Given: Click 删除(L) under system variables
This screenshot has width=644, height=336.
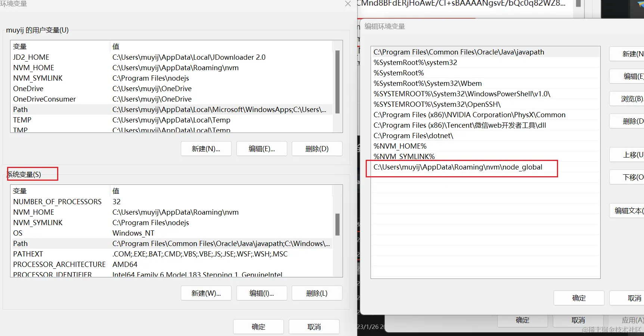Looking at the screenshot, I should pyautogui.click(x=317, y=293).
